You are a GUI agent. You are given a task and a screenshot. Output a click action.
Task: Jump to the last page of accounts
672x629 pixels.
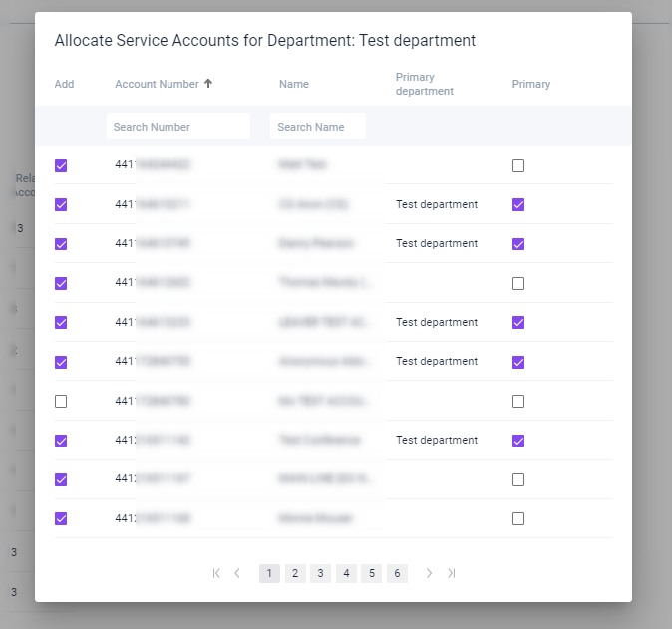452,573
